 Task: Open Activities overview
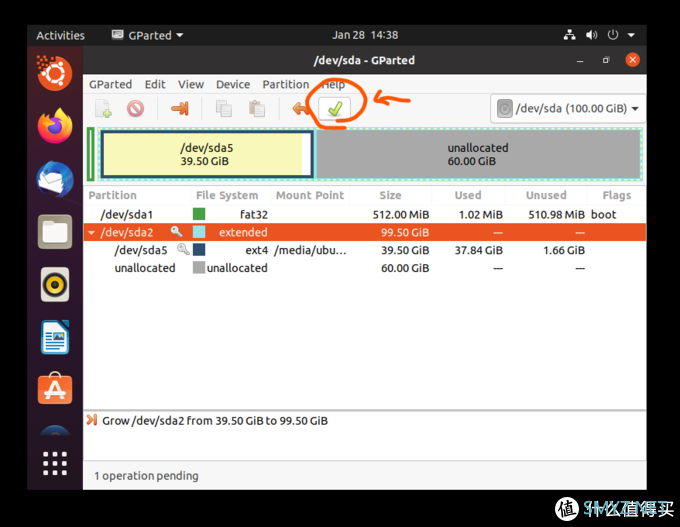(x=60, y=35)
